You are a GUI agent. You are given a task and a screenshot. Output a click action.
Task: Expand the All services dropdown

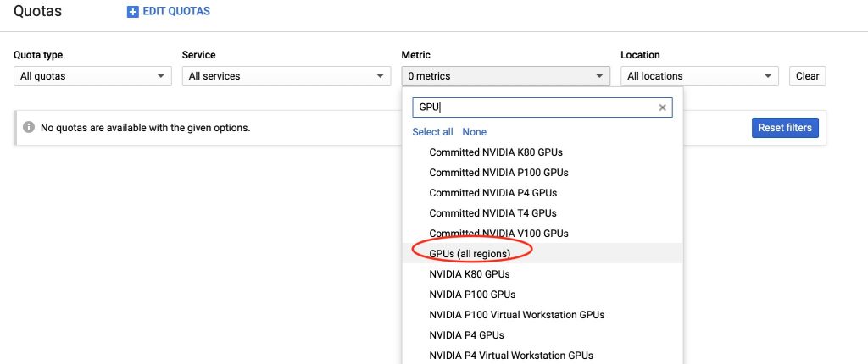(285, 76)
